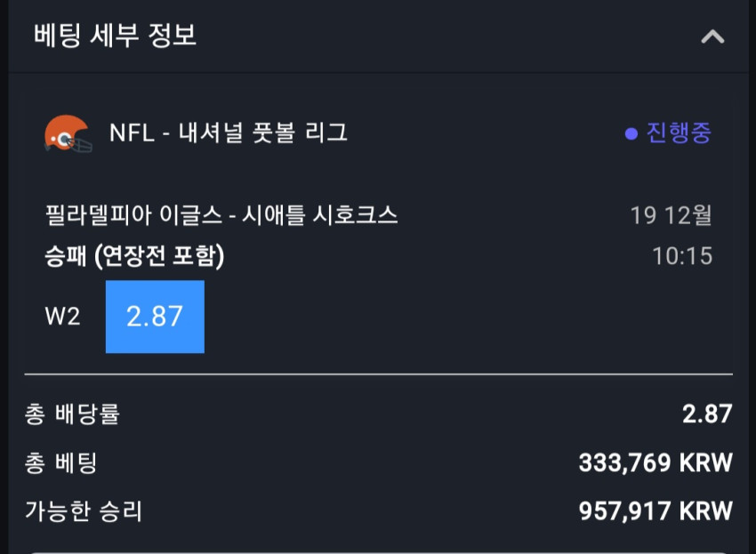Click the 총 배당률 row label
This screenshot has width=756, height=554.
(72, 414)
